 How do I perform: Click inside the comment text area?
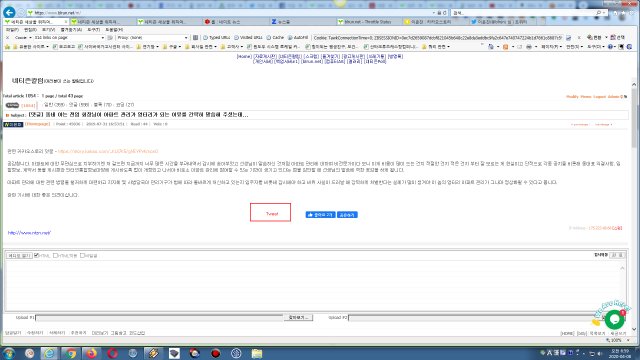[313, 286]
